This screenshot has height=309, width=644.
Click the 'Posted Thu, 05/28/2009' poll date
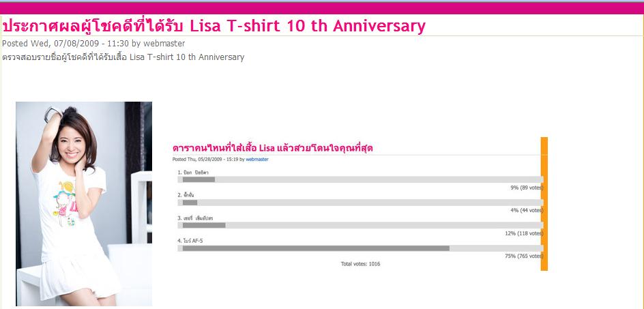[208, 160]
